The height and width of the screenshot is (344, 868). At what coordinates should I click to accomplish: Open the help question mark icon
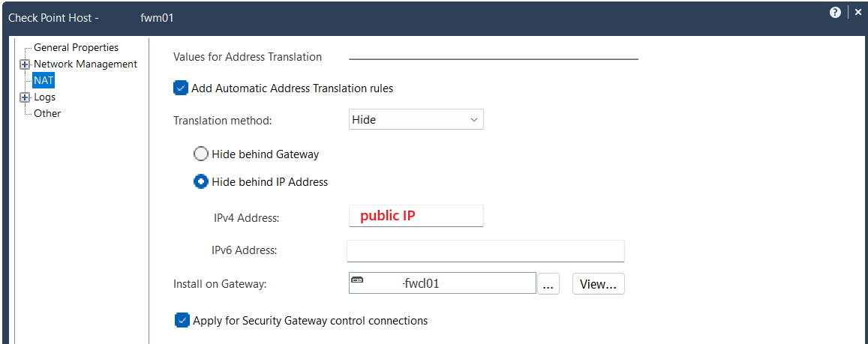[835, 13]
